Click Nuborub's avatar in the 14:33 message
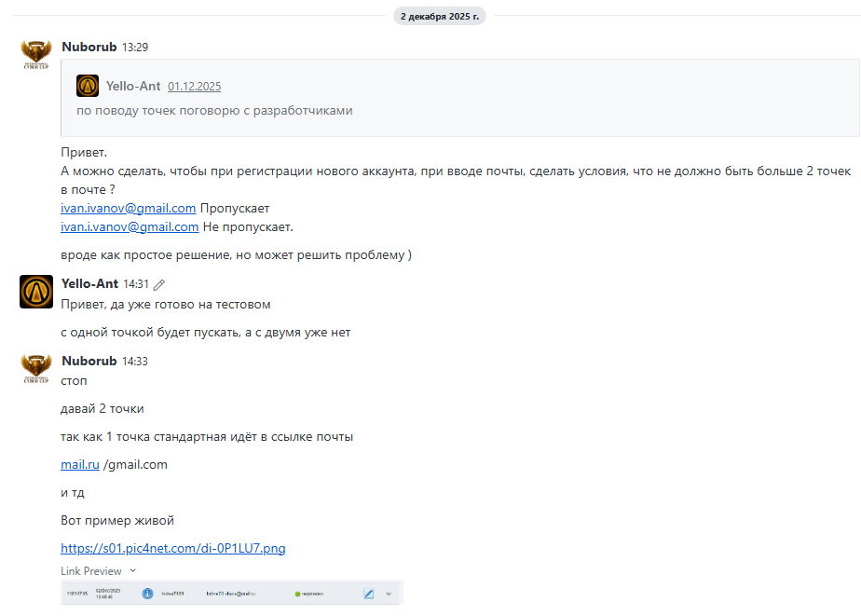The width and height of the screenshot is (861, 616). point(36,368)
